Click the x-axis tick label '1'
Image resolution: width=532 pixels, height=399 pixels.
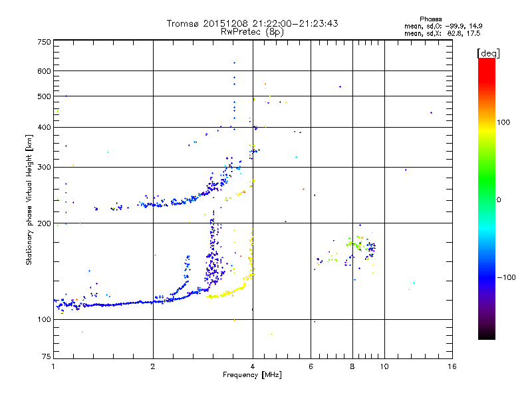pyautogui.click(x=53, y=366)
